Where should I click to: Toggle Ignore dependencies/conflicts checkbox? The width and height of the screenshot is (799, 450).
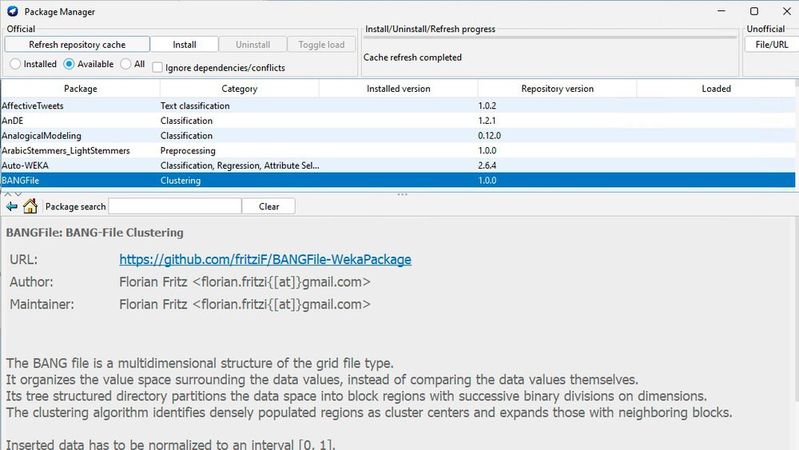pyautogui.click(x=157, y=67)
